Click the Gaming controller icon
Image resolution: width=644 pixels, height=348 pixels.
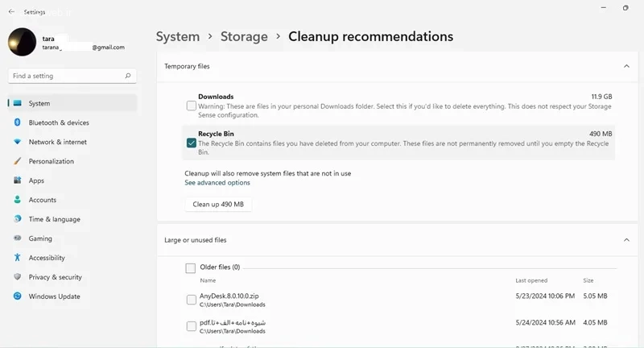(17, 238)
